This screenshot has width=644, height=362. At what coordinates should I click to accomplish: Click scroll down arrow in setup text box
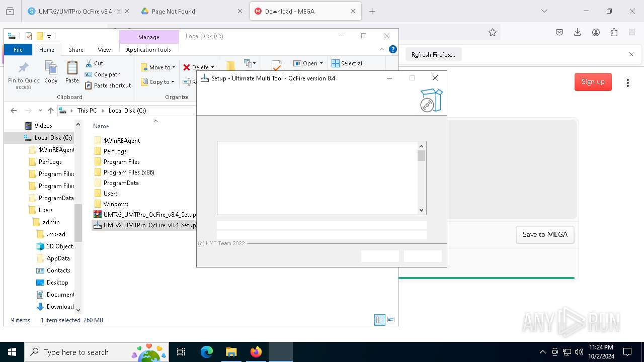coord(422,210)
